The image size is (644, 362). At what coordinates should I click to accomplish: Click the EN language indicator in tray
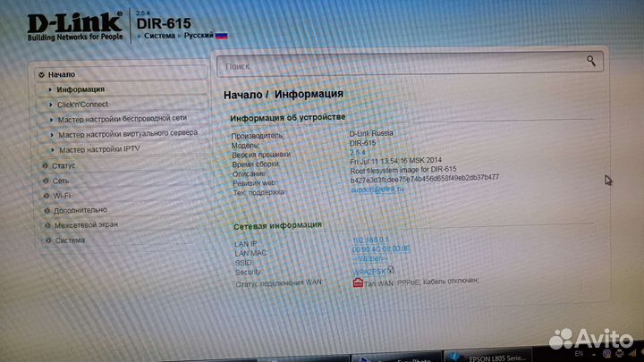pyautogui.click(x=579, y=353)
